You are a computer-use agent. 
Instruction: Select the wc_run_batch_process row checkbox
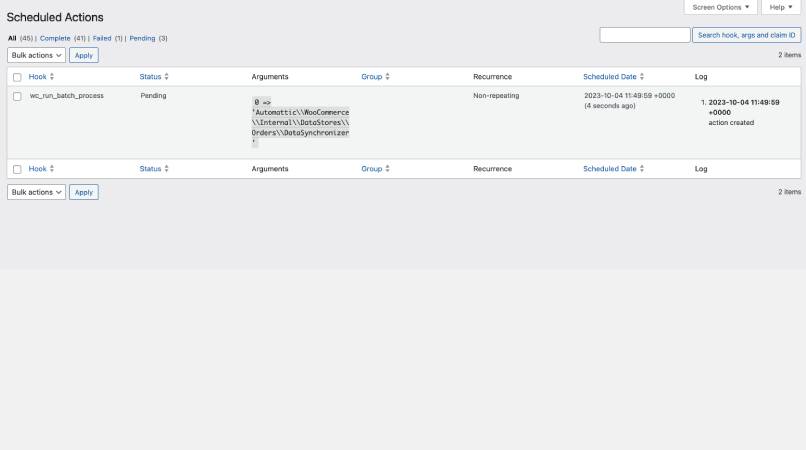click(17, 96)
